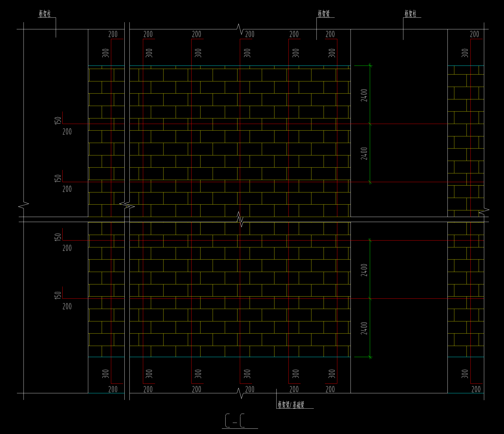The width and height of the screenshot is (504, 434).
Task: Select the bottommost 2400 dimension text
Action: 364,328
